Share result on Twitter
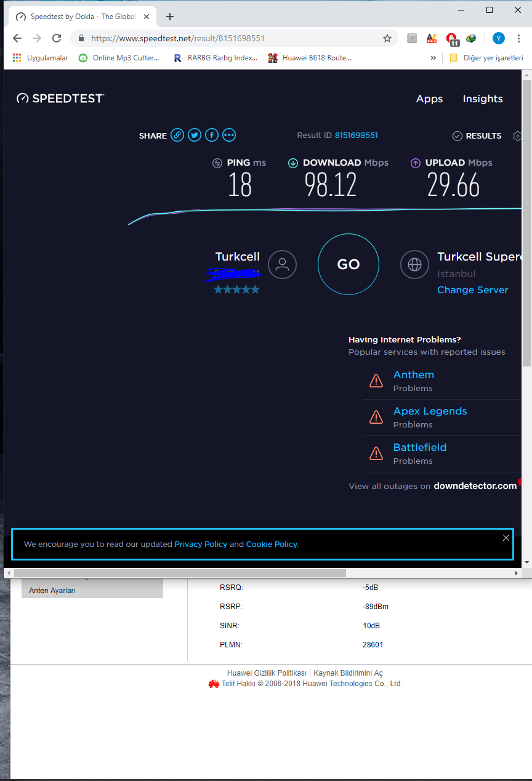 195,135
